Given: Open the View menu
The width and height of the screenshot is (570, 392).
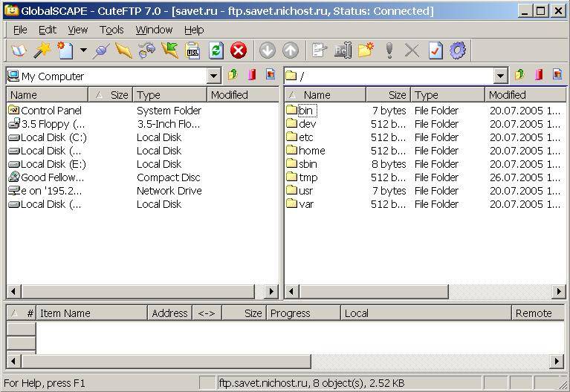Looking at the screenshot, I should click(78, 30).
